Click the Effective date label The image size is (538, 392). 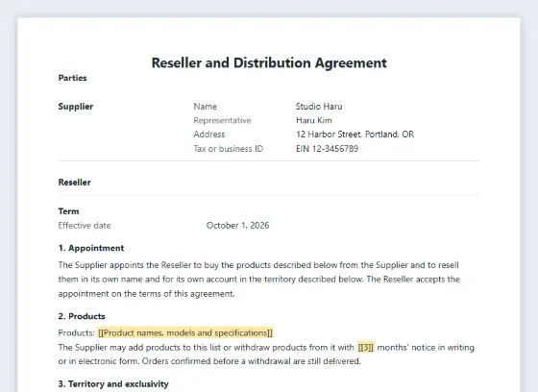[x=85, y=226]
